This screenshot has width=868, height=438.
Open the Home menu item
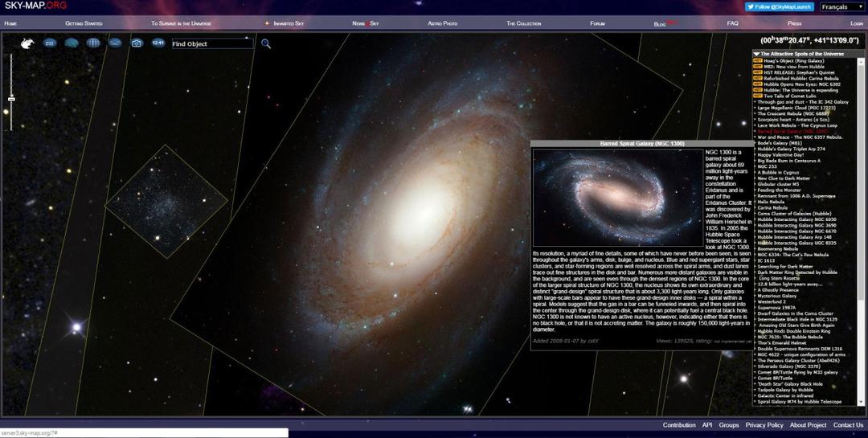click(10, 24)
